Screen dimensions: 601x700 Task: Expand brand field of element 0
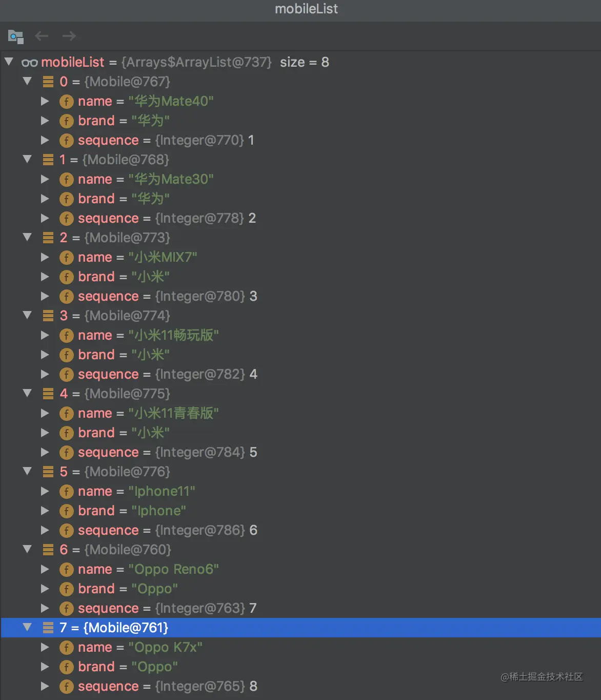click(x=45, y=121)
